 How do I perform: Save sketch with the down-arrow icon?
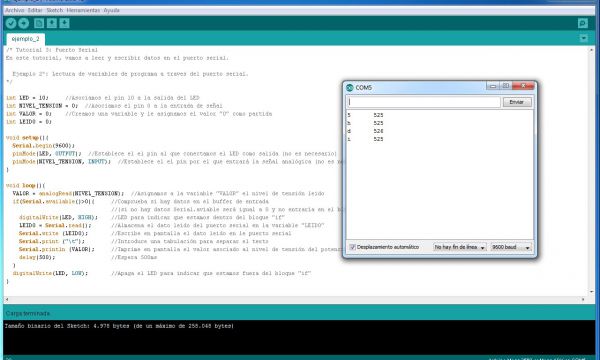pos(65,23)
